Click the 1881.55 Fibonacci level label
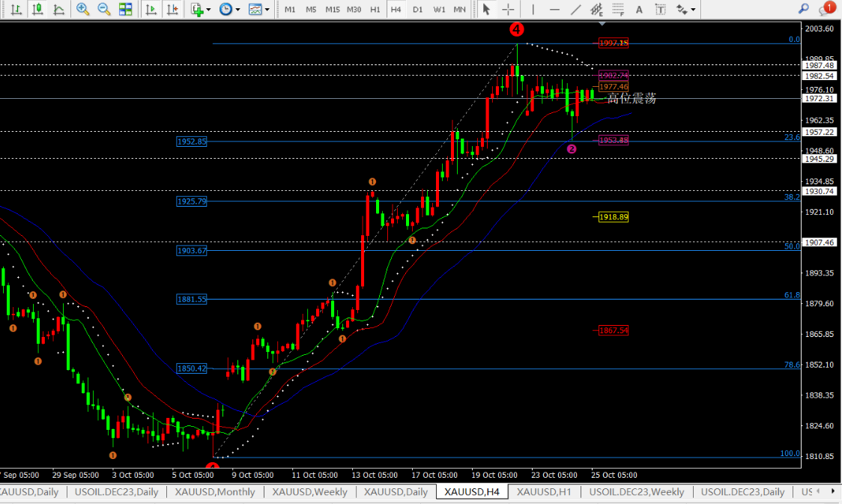 coord(192,299)
